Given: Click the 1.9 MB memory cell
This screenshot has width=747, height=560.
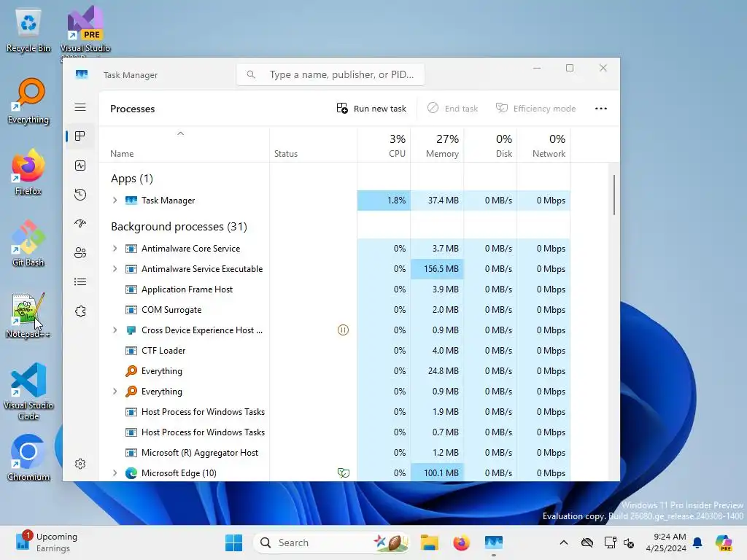Looking at the screenshot, I should [x=438, y=412].
